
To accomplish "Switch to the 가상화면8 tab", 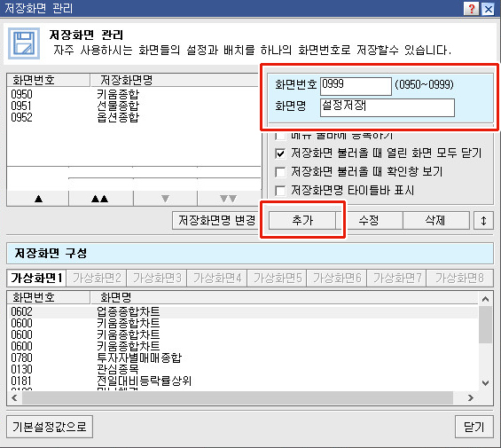I will pyautogui.click(x=460, y=279).
